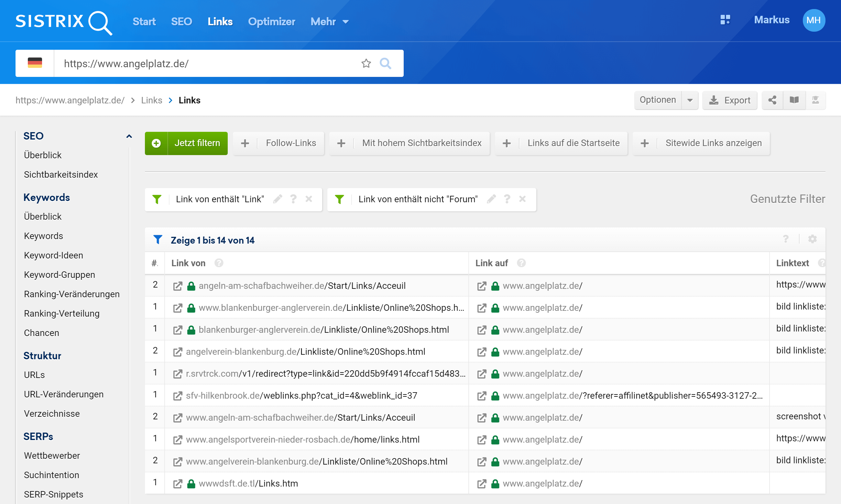841x504 pixels.
Task: Expand the Mehr dropdown menu
Action: (329, 22)
